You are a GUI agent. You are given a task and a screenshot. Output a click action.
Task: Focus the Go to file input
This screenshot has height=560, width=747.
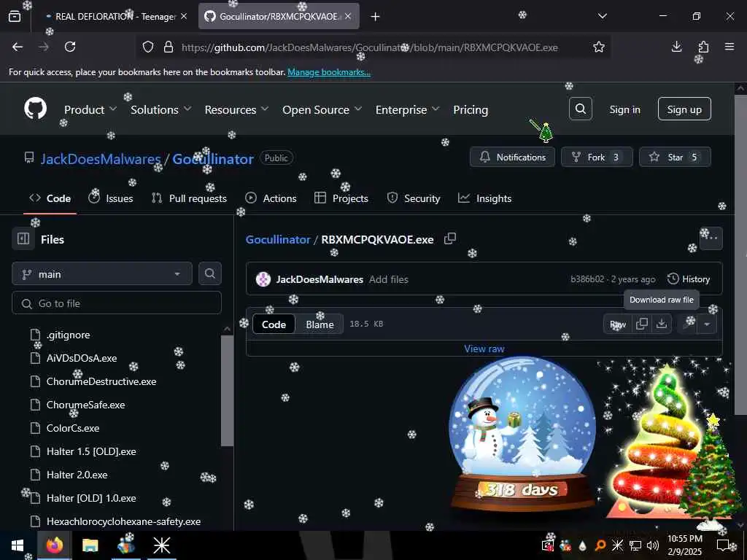coord(117,303)
